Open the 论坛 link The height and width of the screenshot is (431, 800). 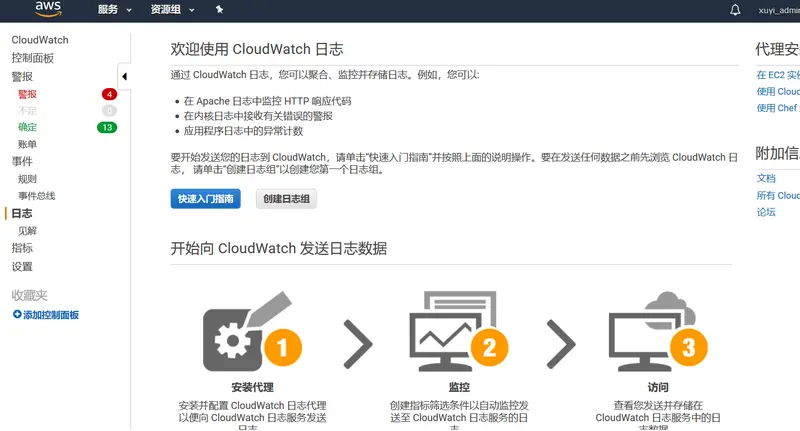(766, 212)
